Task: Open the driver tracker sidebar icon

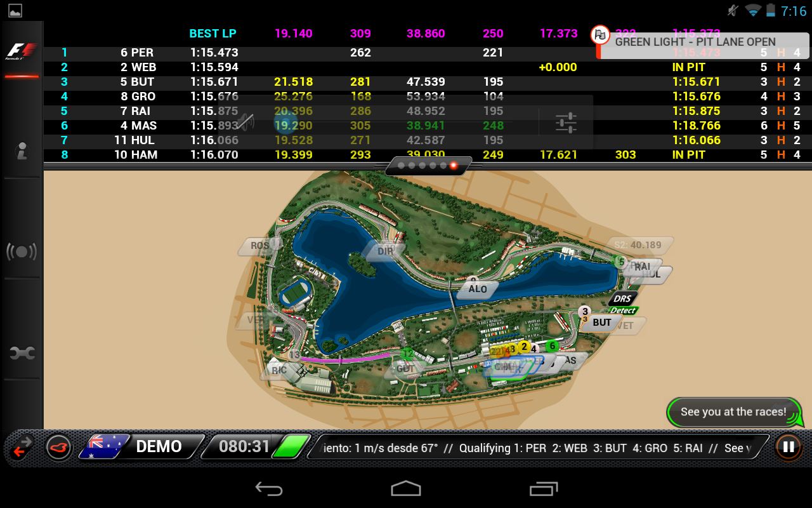Action: click(22, 151)
